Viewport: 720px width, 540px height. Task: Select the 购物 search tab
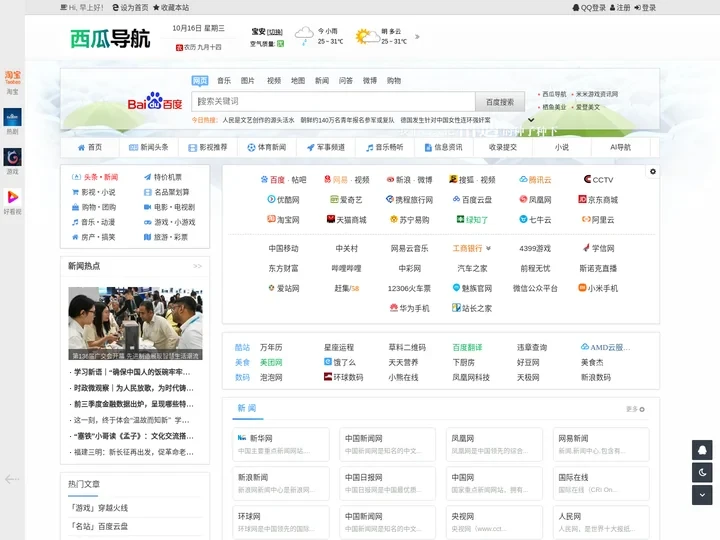pos(394,81)
